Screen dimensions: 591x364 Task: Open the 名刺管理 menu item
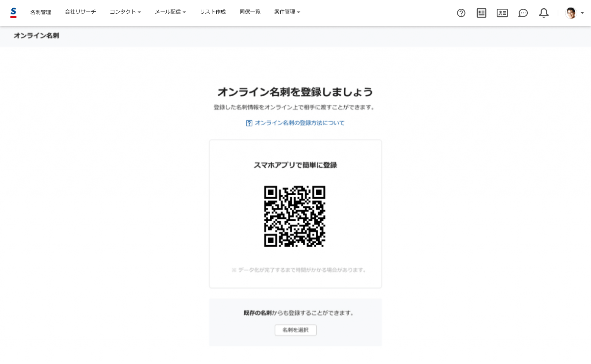tap(41, 12)
